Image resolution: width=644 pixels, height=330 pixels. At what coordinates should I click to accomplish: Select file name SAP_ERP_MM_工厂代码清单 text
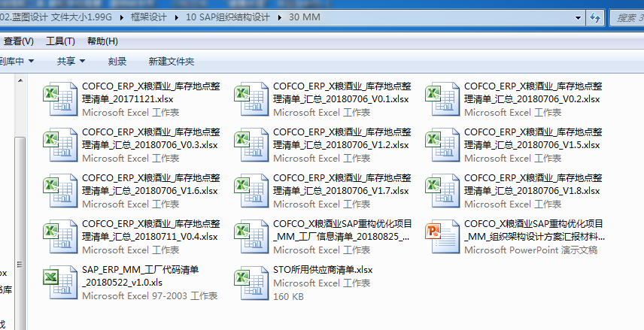click(x=141, y=270)
